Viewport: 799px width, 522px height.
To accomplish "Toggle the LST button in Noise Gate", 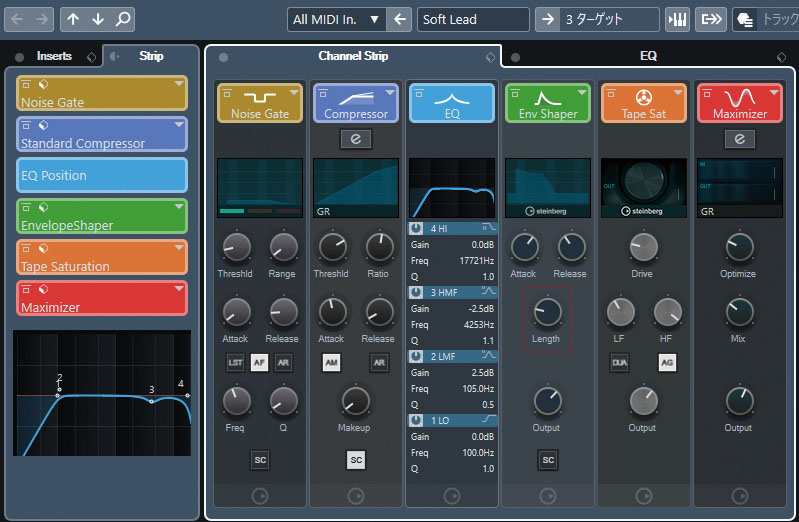I will pyautogui.click(x=235, y=362).
